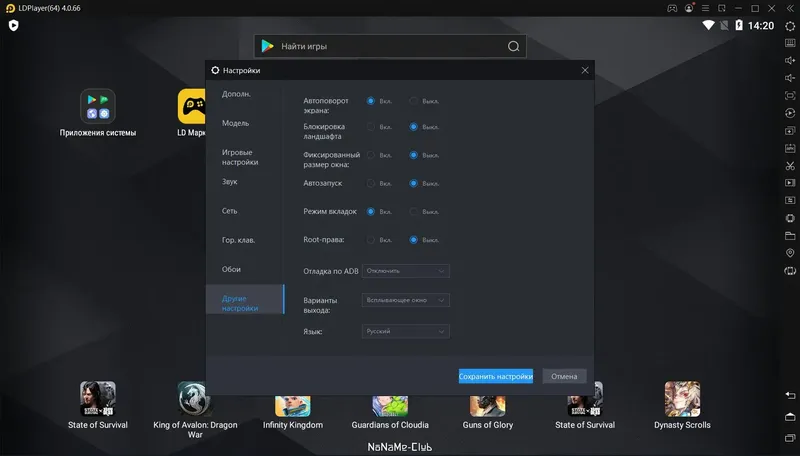Open the Язык language dropdown
Image resolution: width=800 pixels, height=456 pixels.
coord(406,332)
